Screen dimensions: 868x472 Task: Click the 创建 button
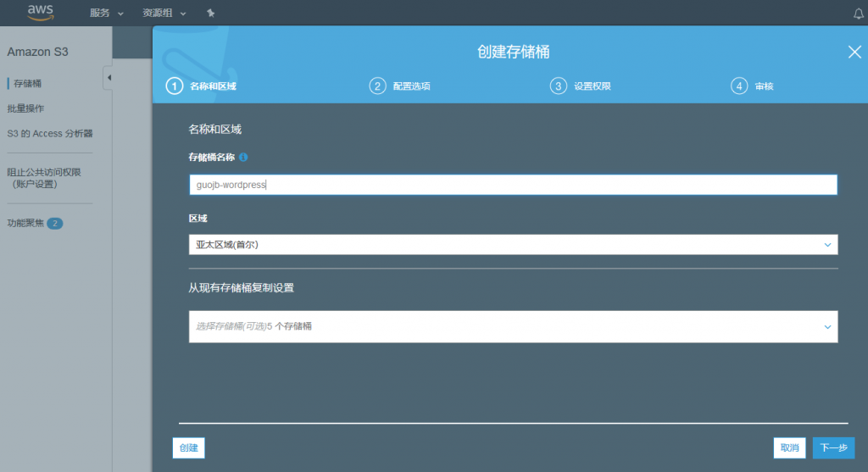pos(189,447)
